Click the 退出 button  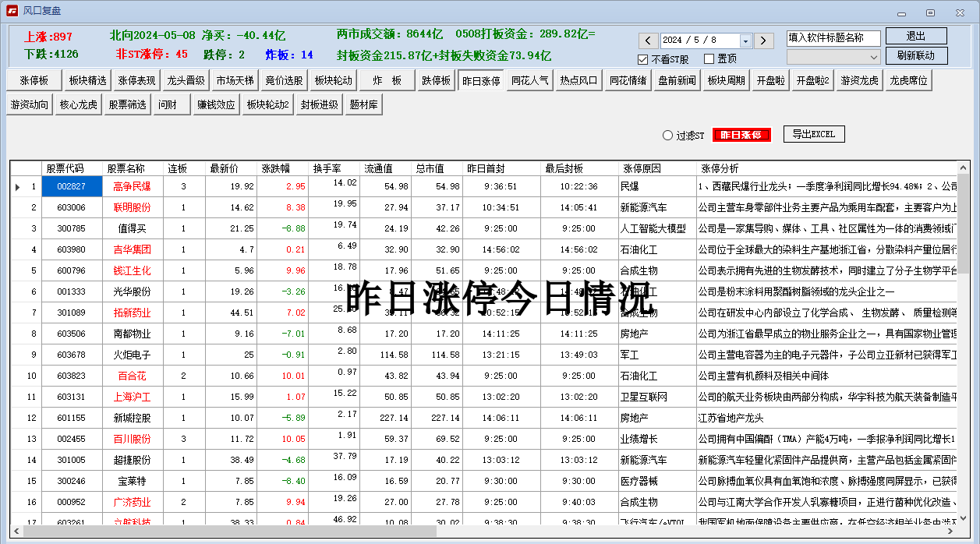(x=916, y=36)
